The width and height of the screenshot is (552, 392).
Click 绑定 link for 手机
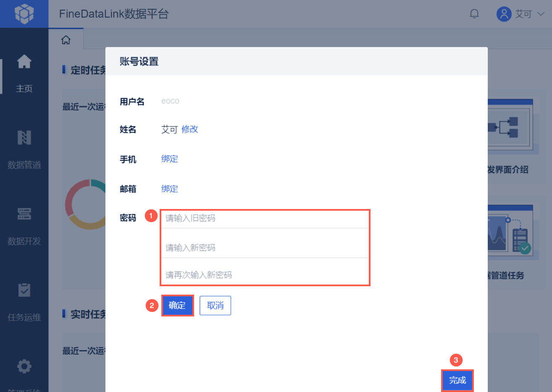170,159
